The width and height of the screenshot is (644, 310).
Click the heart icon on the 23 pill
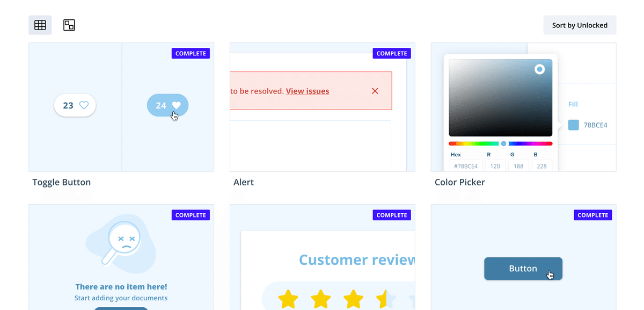[x=84, y=105]
